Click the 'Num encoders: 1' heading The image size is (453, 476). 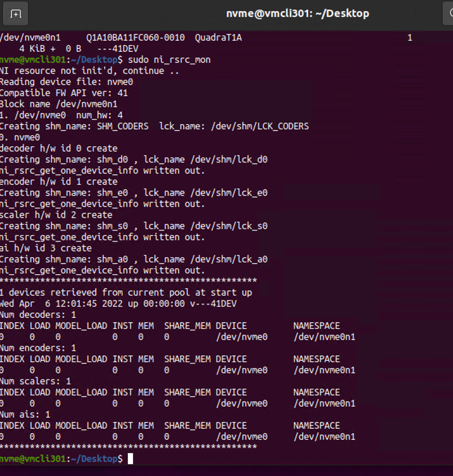38,348
